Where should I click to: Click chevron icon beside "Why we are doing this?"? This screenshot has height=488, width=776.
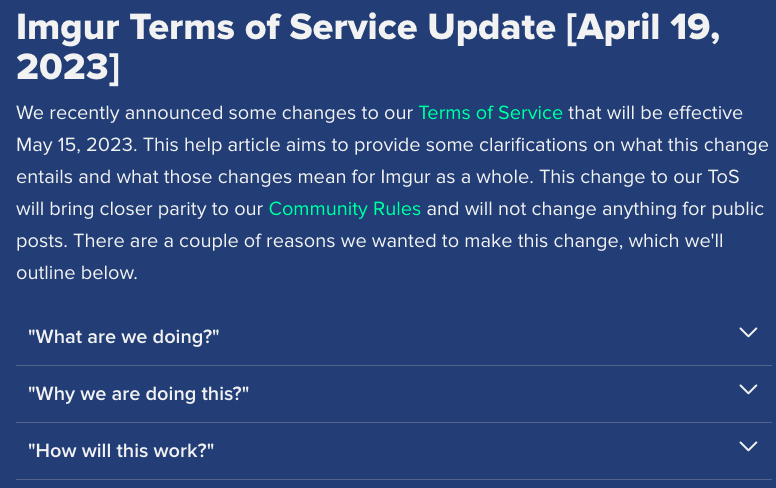(x=748, y=390)
